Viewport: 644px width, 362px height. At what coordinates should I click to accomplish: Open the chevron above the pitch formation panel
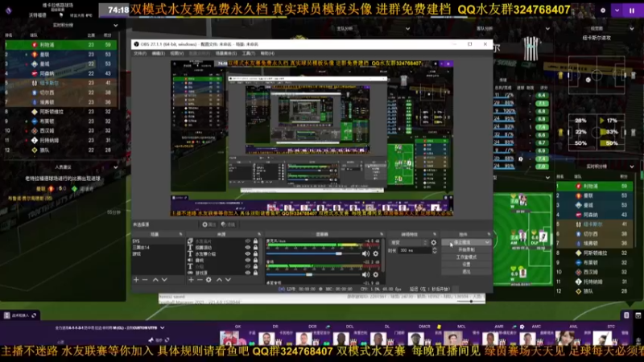point(547,178)
